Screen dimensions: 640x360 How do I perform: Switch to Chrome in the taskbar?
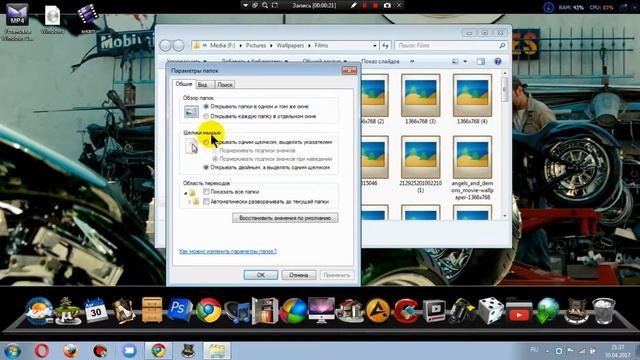158,351
